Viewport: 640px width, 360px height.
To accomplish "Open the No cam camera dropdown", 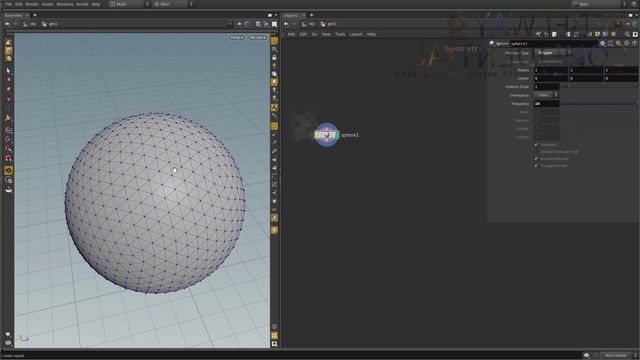I will point(258,38).
